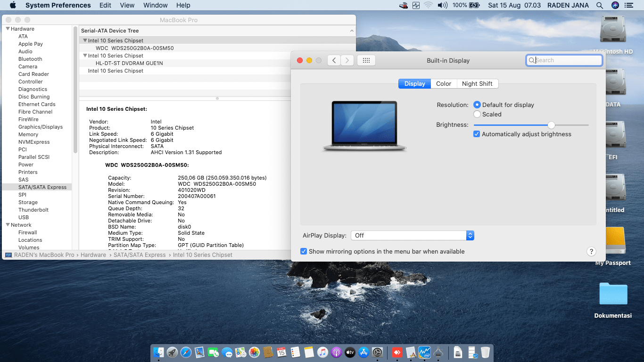Screen dimensions: 644x362
Task: Open the App Store dock icon
Action: pos(363,352)
